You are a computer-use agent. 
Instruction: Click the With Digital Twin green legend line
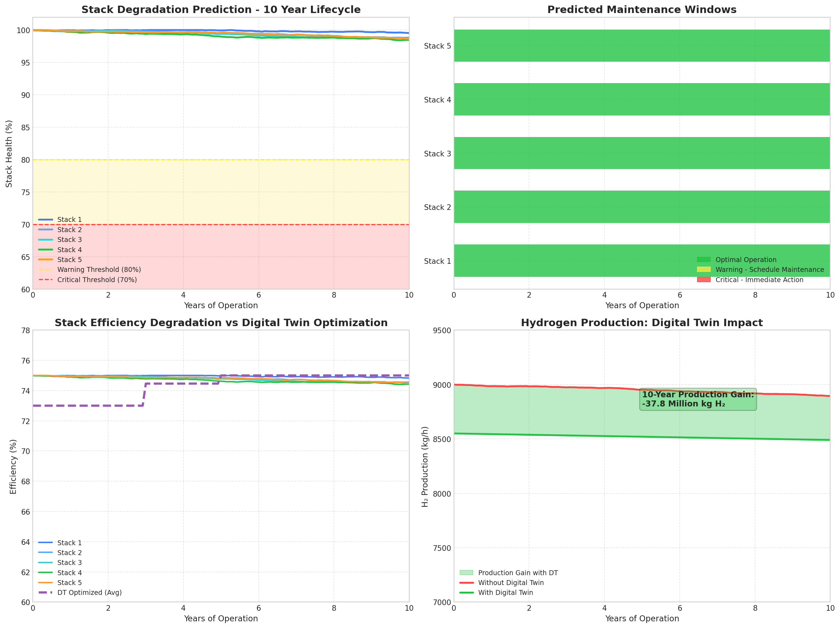tap(466, 592)
